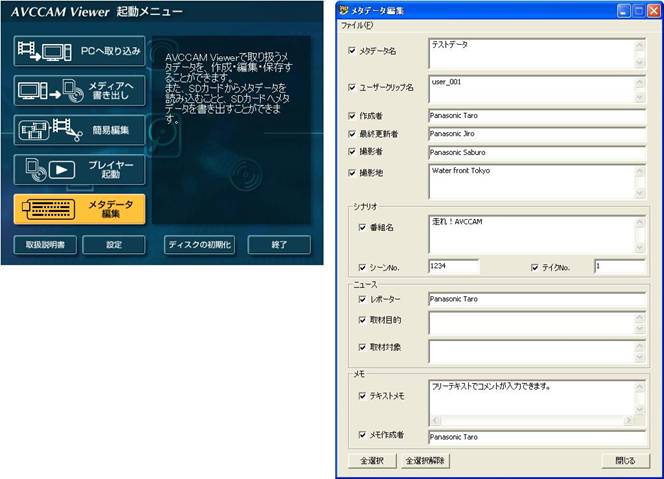
Task: Click down arrow of 取材対象 scrollbar
Action: 639,358
